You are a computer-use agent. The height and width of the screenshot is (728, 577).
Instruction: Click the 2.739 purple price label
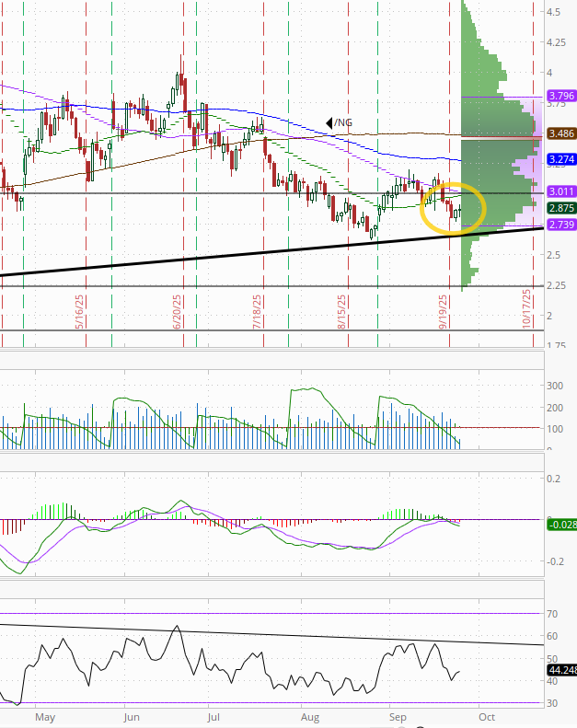click(561, 225)
